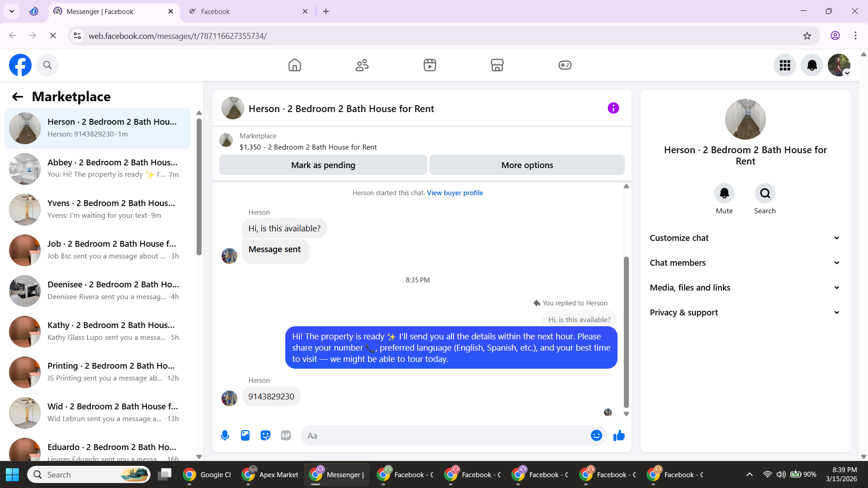Open the emoji picker
868x488 pixels.
[596, 436]
